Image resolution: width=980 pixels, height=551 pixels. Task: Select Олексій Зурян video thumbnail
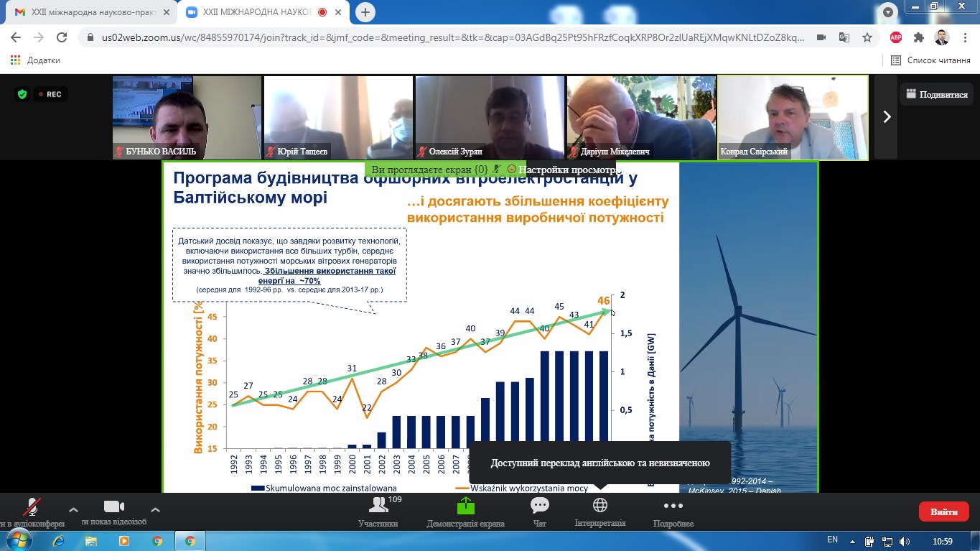pyautogui.click(x=490, y=117)
